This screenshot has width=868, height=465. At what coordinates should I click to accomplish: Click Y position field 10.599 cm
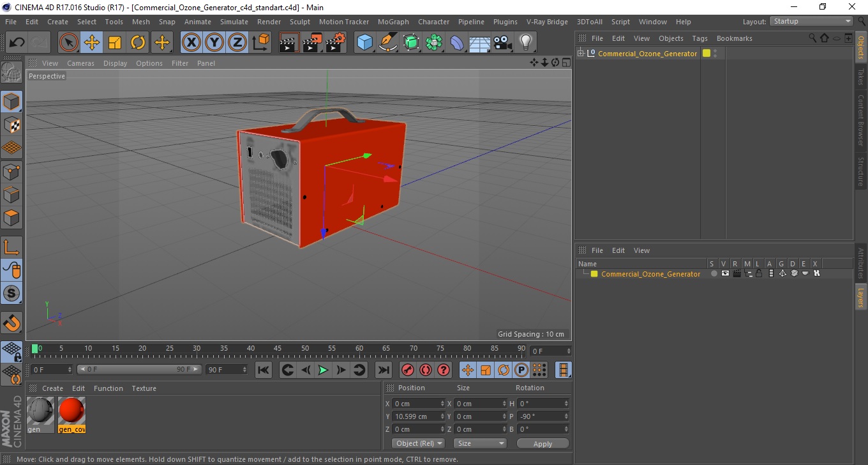pos(419,416)
